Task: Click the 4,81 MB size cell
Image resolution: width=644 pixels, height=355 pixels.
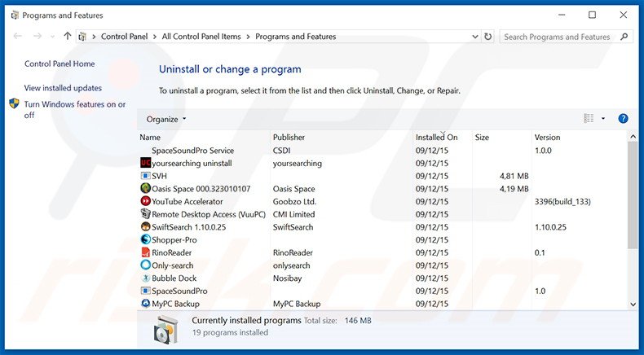Action: pyautogui.click(x=514, y=176)
